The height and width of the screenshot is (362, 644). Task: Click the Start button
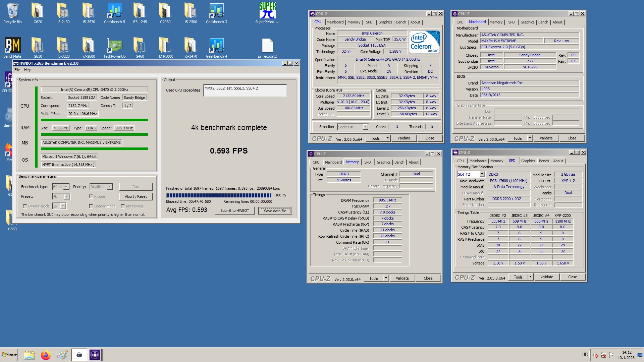click(x=9, y=355)
